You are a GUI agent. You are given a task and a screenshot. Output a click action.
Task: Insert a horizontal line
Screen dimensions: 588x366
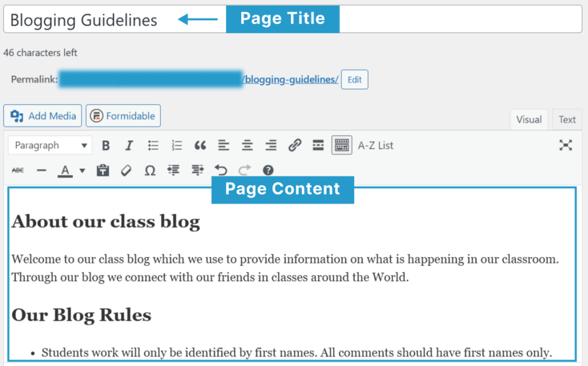coord(41,171)
